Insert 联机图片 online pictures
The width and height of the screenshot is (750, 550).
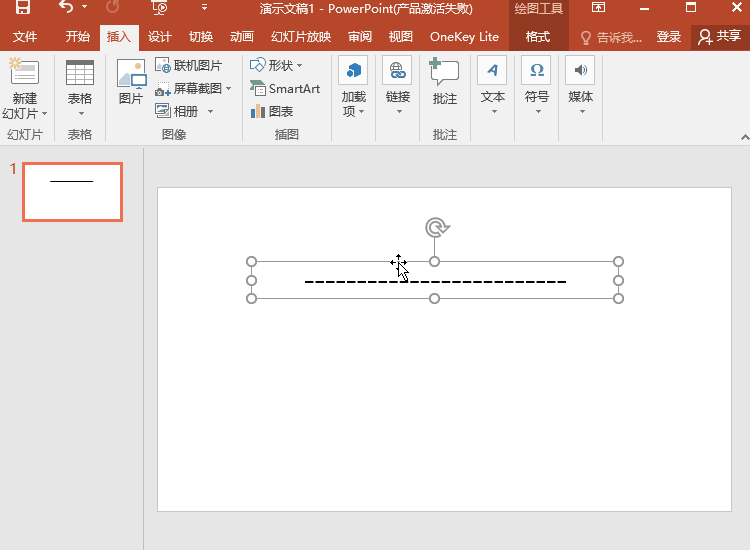189,66
